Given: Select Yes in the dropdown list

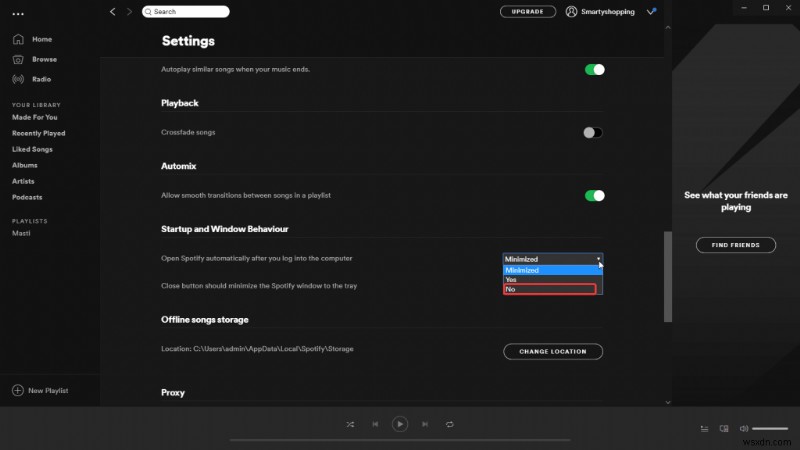Looking at the screenshot, I should [x=553, y=280].
